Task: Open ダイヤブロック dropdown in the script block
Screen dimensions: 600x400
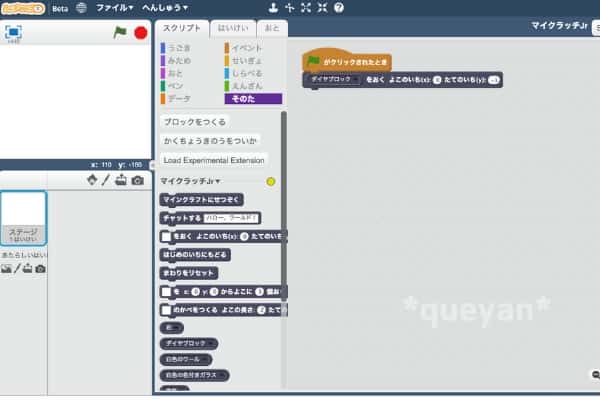Action: [334, 79]
